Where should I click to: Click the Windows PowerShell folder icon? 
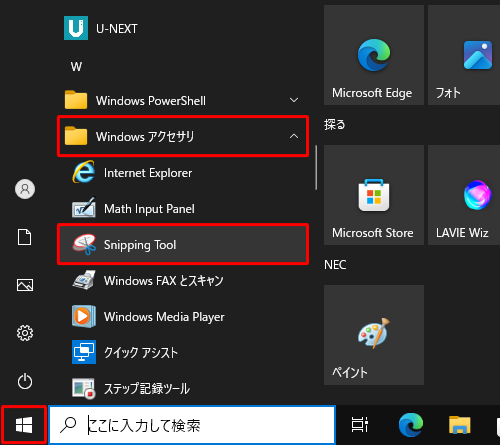pyautogui.click(x=76, y=100)
